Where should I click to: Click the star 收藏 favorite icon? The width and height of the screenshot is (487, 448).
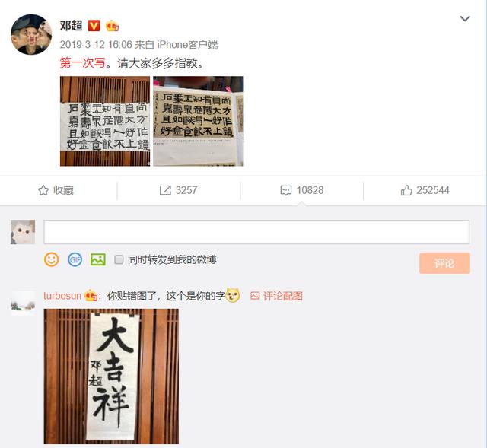pyautogui.click(x=43, y=190)
